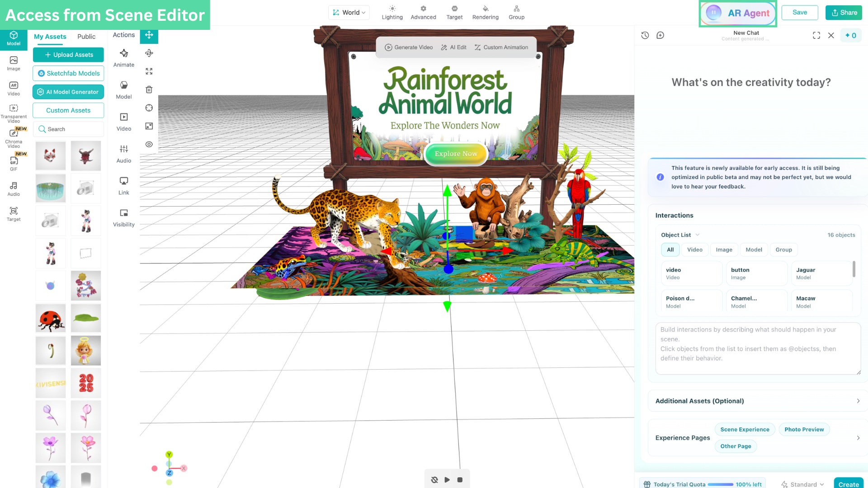This screenshot has height=488, width=868.
Task: Open Custom Assets
Action: [x=68, y=110]
